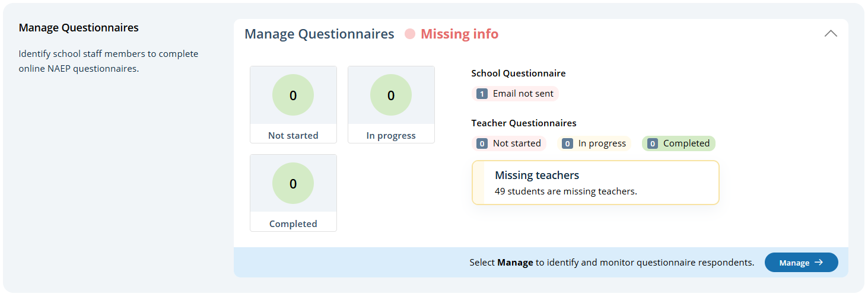Select the Completed count circle

293,184
